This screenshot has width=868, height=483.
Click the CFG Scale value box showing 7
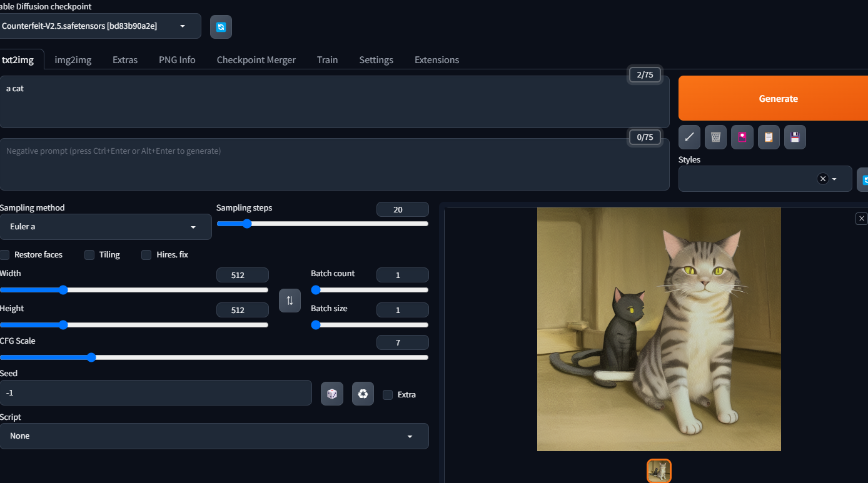[403, 342]
